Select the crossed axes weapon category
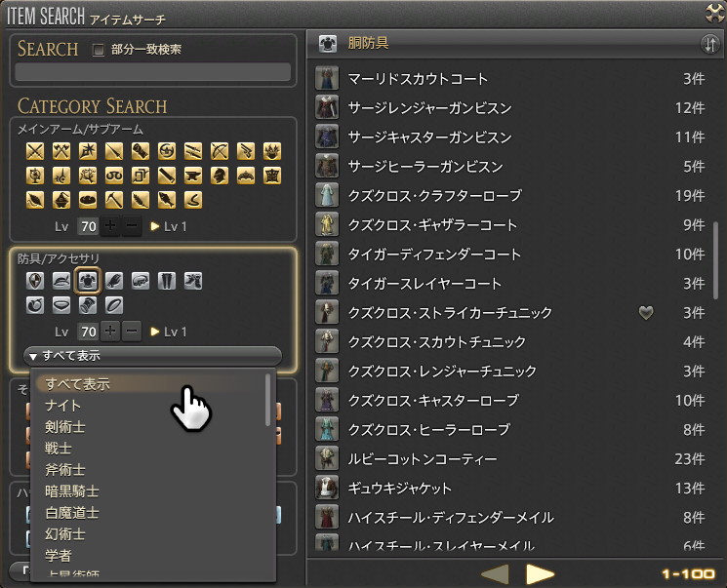 click(x=61, y=151)
